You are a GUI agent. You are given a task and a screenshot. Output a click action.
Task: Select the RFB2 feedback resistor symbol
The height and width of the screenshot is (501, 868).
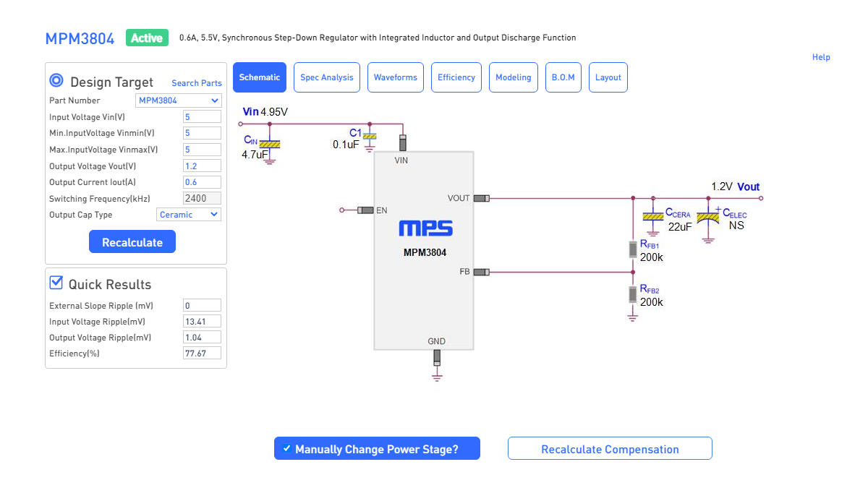633,294
